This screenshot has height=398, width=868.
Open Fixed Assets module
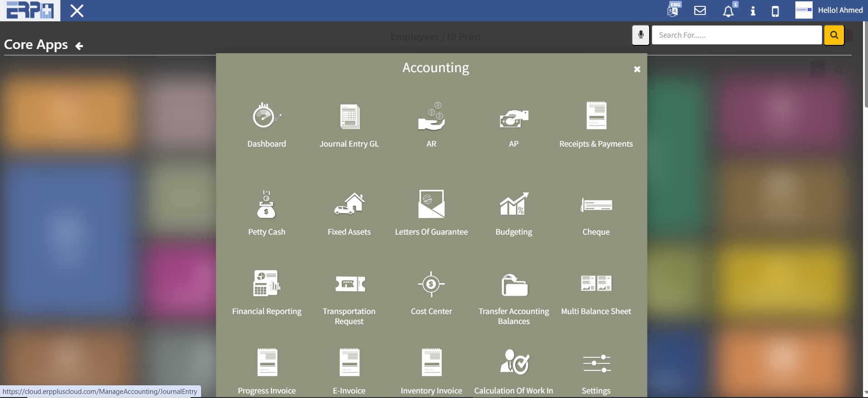(x=349, y=205)
